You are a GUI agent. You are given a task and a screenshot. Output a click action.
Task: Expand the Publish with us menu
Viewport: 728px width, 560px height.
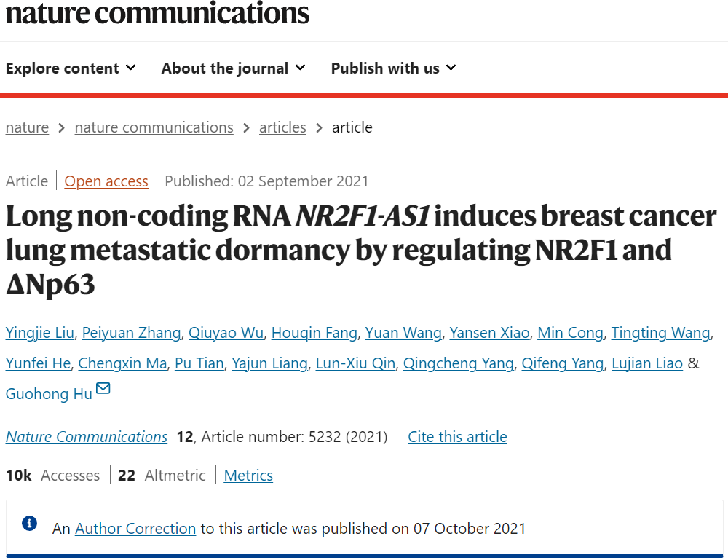tap(394, 68)
